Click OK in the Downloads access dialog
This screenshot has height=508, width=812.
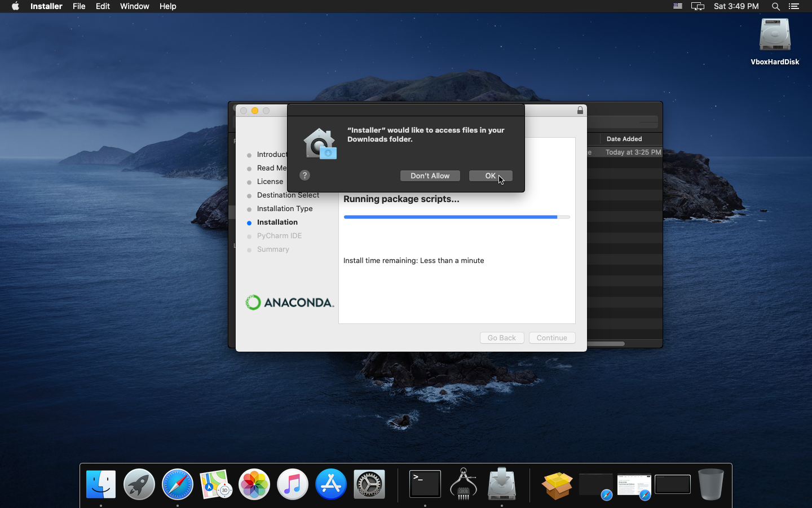[491, 176]
